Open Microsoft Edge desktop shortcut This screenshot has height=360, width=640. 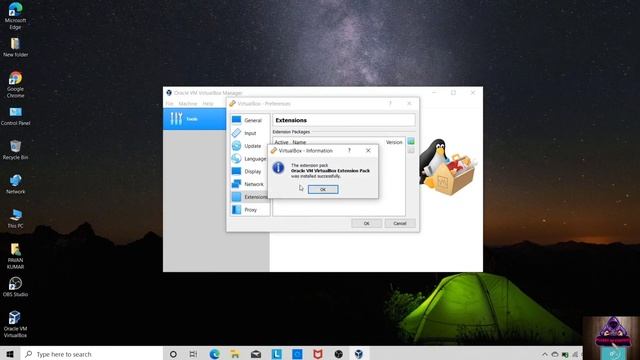coord(15,16)
